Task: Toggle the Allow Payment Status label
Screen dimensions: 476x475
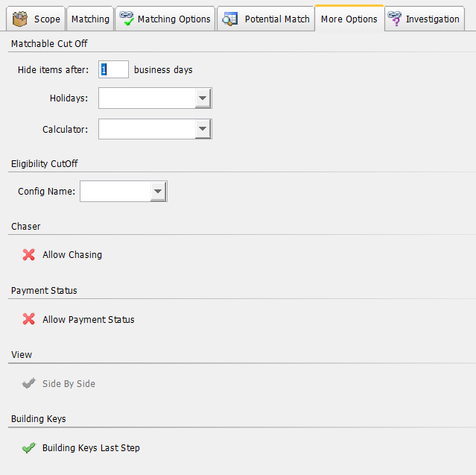Action: (89, 319)
